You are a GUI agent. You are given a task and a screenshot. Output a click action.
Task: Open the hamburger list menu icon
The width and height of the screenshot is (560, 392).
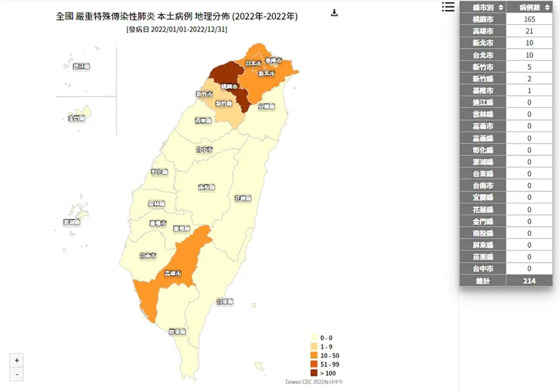point(448,6)
